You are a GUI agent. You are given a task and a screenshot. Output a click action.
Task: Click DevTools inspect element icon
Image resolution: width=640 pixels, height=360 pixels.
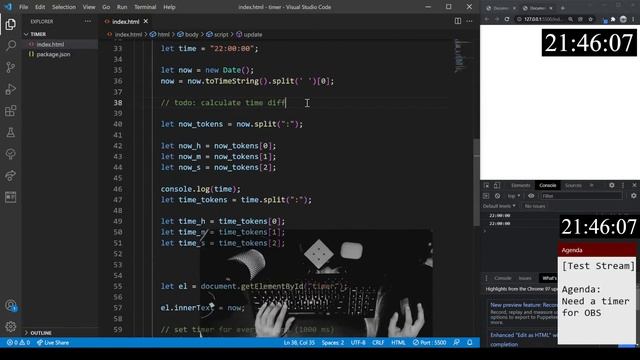487,185
